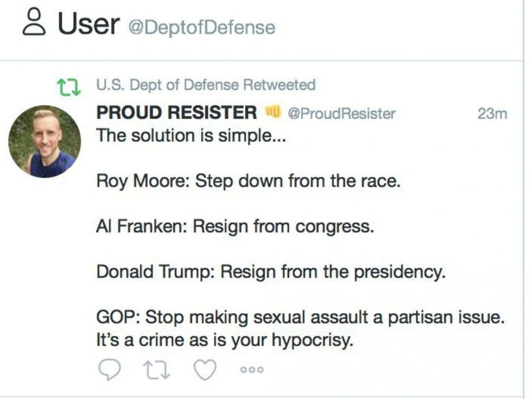The width and height of the screenshot is (532, 399).
Task: Like the tweet with the heart icon
Action: pos(205,369)
